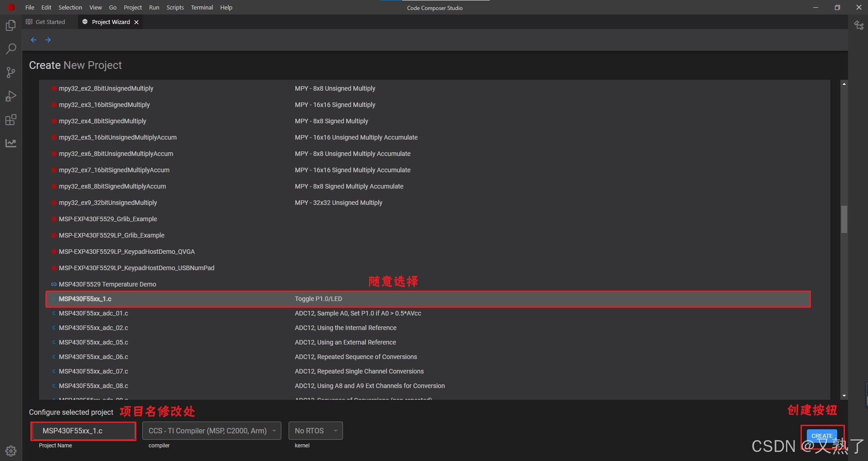Select mpy32_ex3_16bitSignedMultiply example
This screenshot has width=868, height=461.
point(104,105)
